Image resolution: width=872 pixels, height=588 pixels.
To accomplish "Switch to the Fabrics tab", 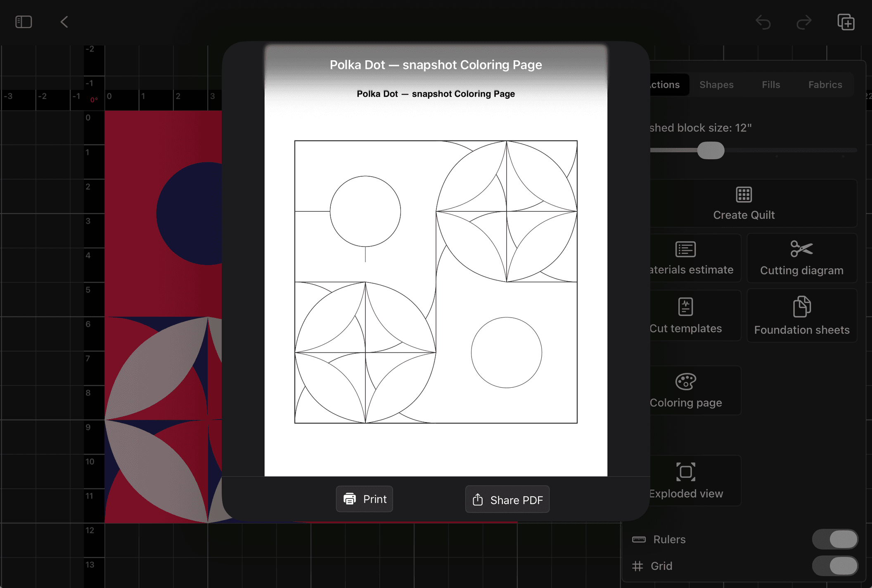I will click(x=825, y=85).
